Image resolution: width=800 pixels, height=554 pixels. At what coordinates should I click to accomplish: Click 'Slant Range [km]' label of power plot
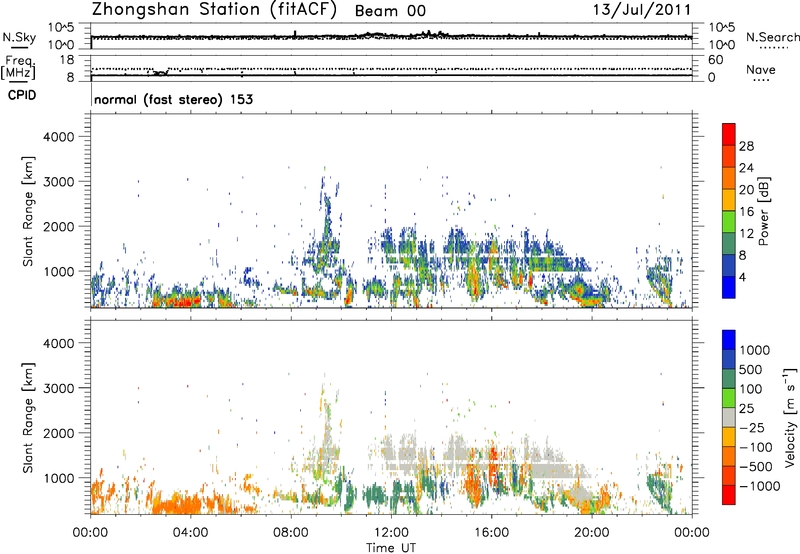point(28,211)
